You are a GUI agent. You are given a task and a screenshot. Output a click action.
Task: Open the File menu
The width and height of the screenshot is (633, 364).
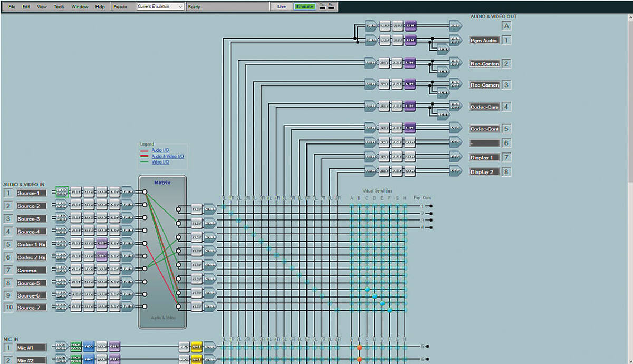click(12, 7)
